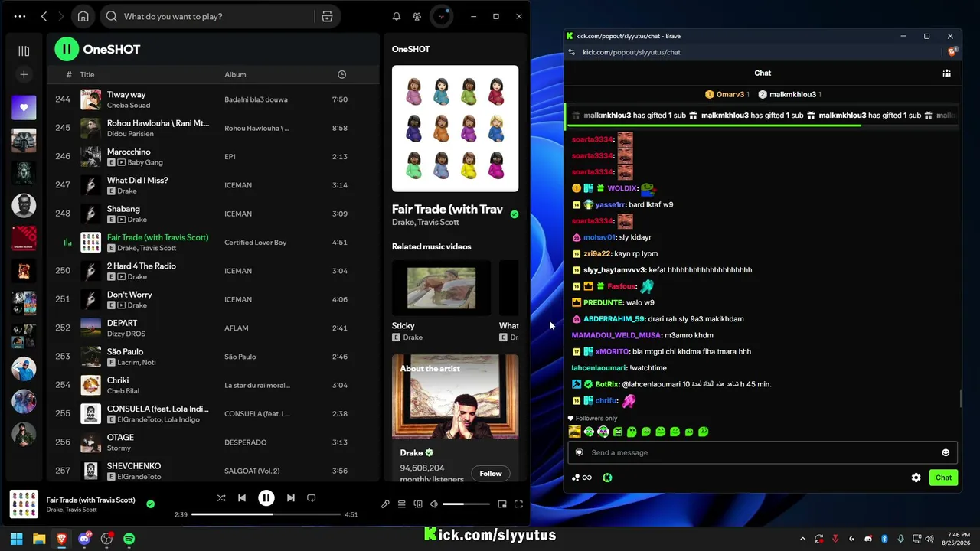
Task: Open the chat identity shield icon
Action: click(x=579, y=452)
